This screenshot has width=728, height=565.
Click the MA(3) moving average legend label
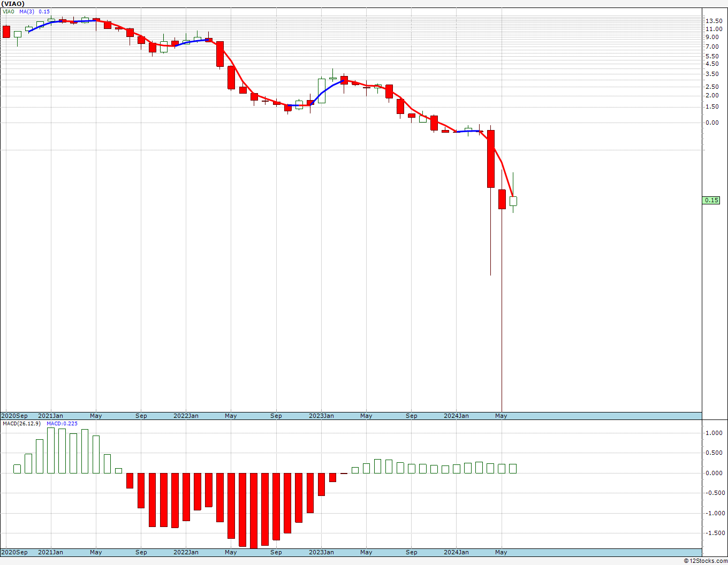(27, 11)
